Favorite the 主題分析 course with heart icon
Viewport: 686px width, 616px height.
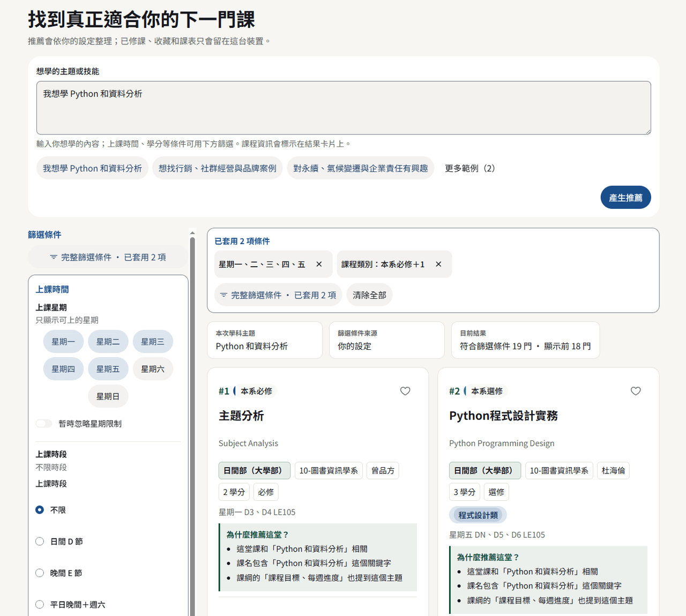click(405, 391)
